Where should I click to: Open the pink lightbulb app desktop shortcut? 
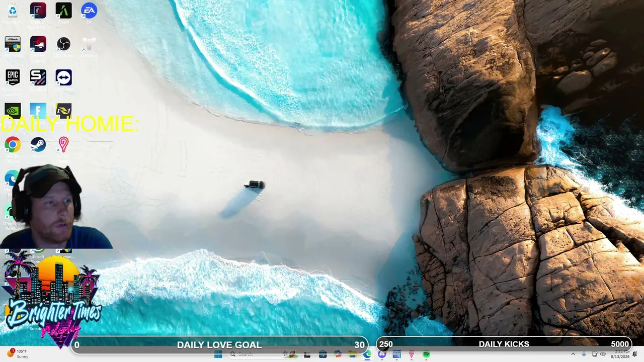point(63,145)
